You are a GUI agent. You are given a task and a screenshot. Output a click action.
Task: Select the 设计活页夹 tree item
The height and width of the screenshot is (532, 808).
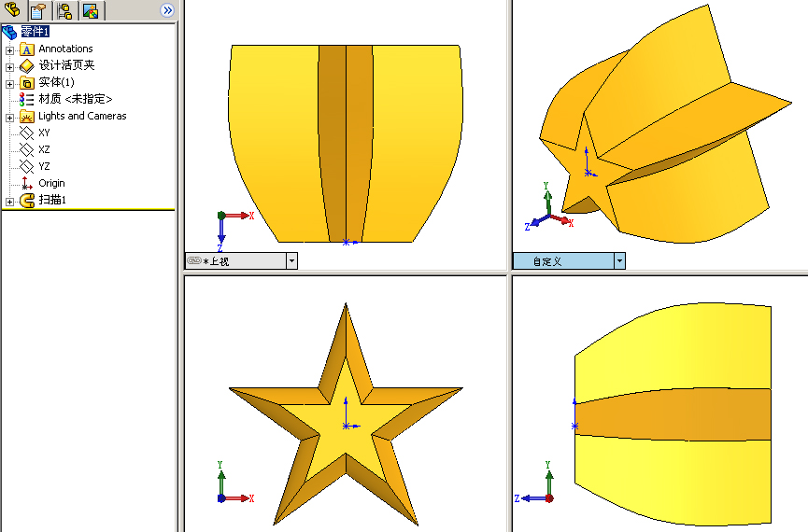click(x=66, y=65)
